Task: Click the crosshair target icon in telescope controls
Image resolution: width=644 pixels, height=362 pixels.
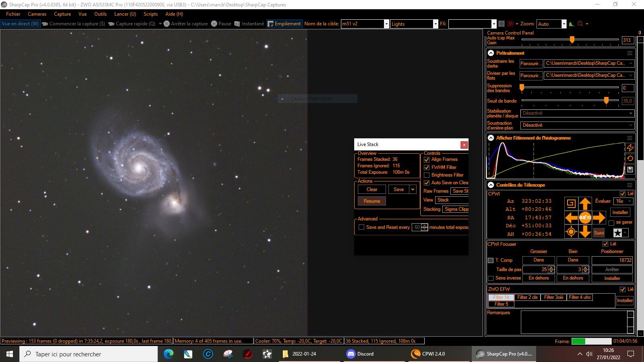Action: coord(571,232)
